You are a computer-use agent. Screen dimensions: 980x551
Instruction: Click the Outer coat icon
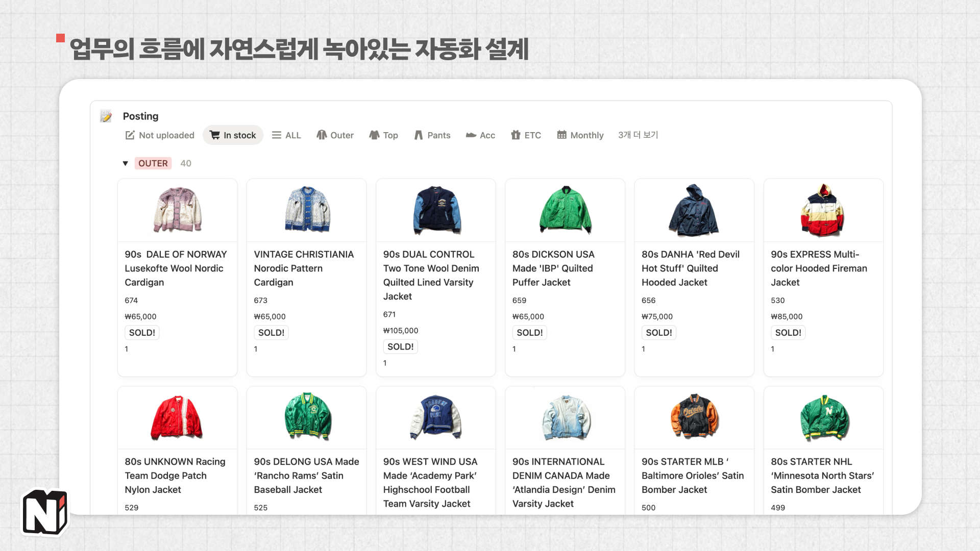[x=322, y=135]
